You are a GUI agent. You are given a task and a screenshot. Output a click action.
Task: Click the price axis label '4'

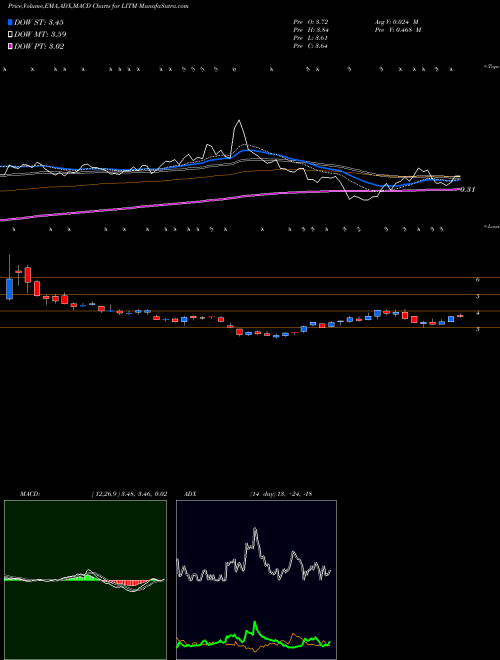pyautogui.click(x=478, y=313)
